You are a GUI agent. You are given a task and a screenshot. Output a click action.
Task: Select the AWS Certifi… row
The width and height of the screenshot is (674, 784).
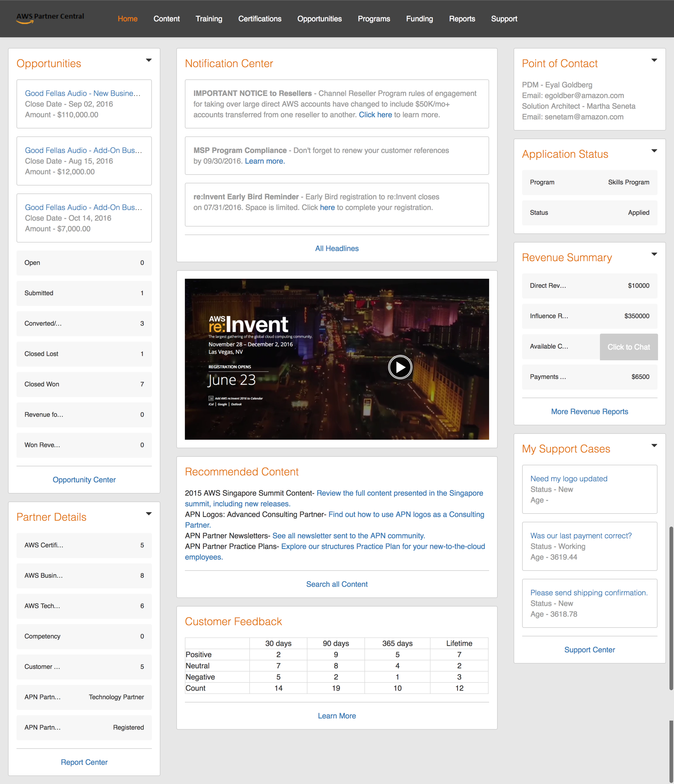84,545
